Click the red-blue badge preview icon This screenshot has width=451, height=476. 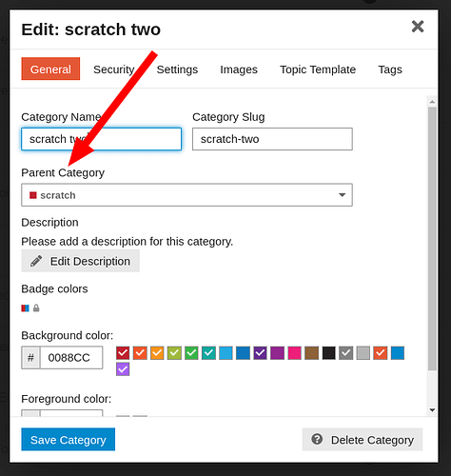[x=25, y=308]
